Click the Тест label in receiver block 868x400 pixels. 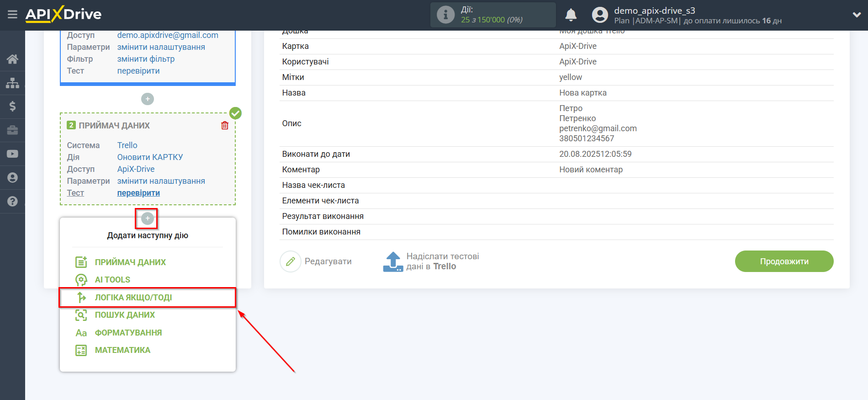[75, 193]
